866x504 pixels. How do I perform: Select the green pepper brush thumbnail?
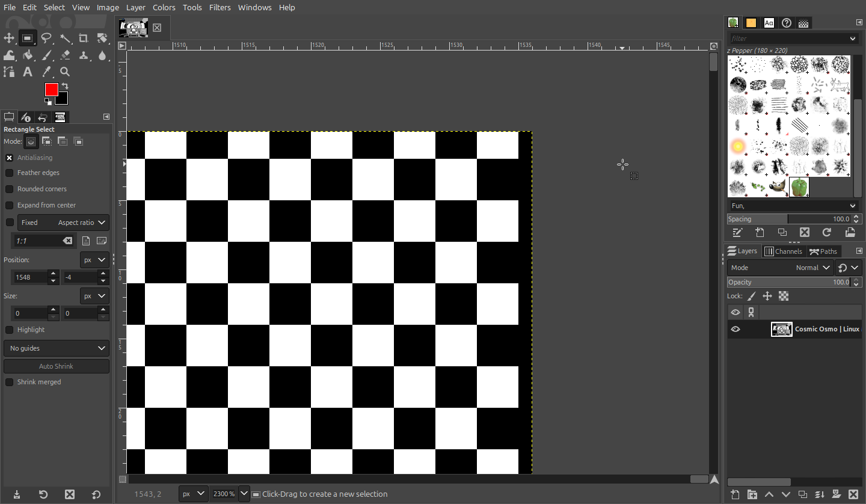pos(799,187)
